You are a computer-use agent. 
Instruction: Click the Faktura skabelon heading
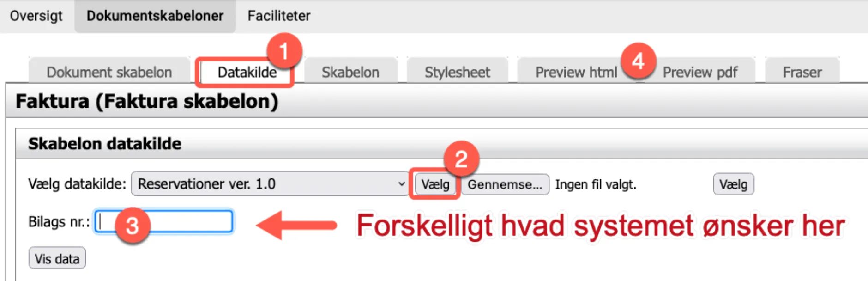click(146, 101)
